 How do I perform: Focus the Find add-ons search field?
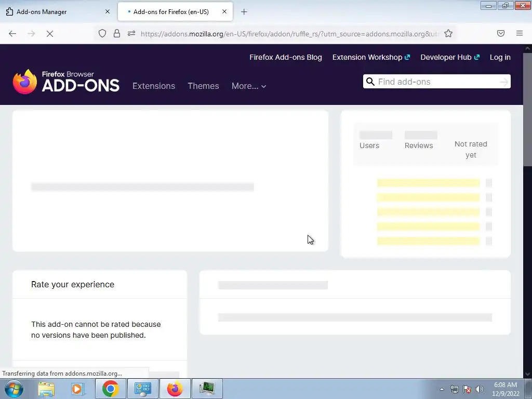pyautogui.click(x=436, y=82)
